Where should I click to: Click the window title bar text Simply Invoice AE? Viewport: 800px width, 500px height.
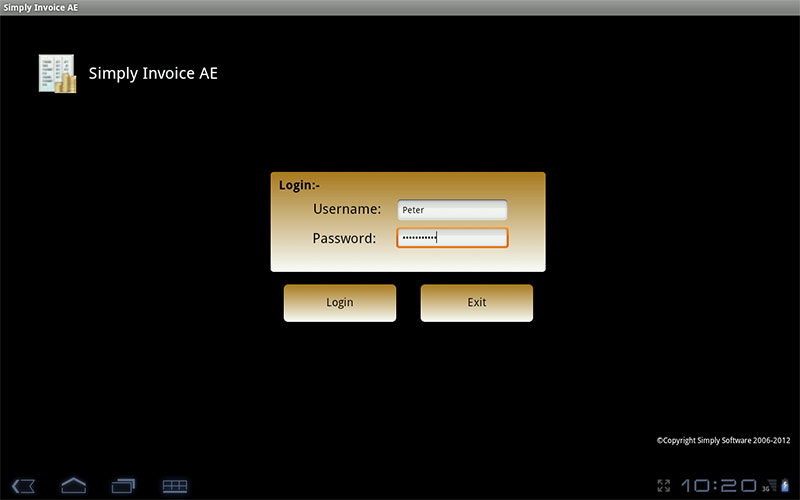click(x=40, y=7)
